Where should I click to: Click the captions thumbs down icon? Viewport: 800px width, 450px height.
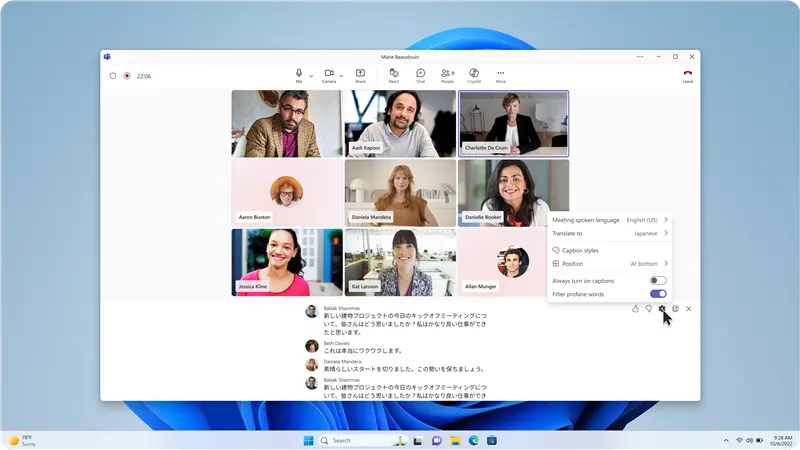(x=648, y=309)
